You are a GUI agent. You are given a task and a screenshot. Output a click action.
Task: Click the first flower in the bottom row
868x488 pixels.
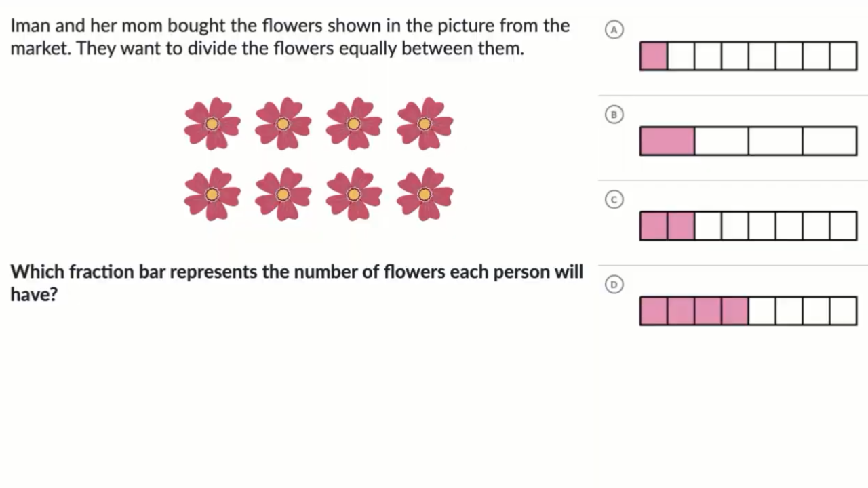pos(212,195)
